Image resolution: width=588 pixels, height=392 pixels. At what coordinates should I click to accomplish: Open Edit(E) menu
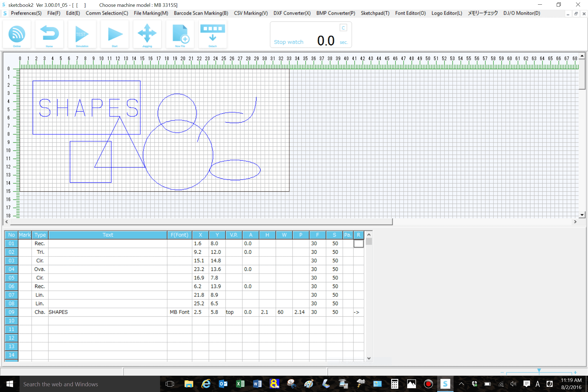tap(73, 13)
